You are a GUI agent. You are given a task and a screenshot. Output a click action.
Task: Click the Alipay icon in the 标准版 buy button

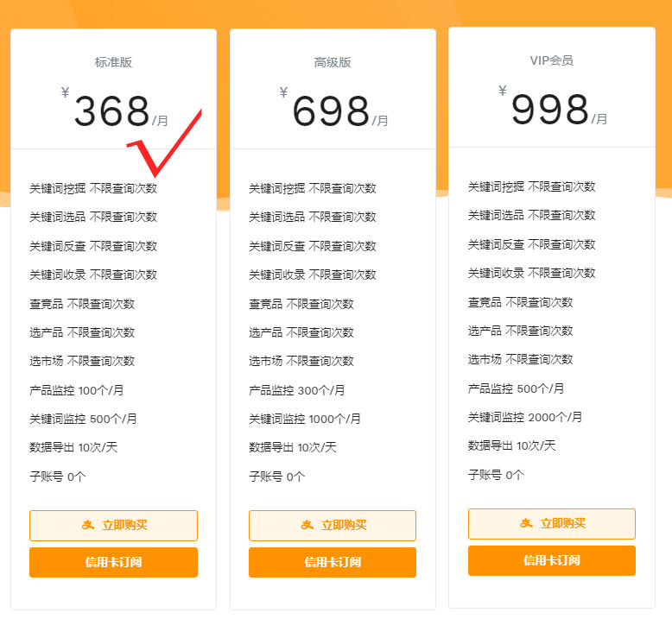(88, 526)
